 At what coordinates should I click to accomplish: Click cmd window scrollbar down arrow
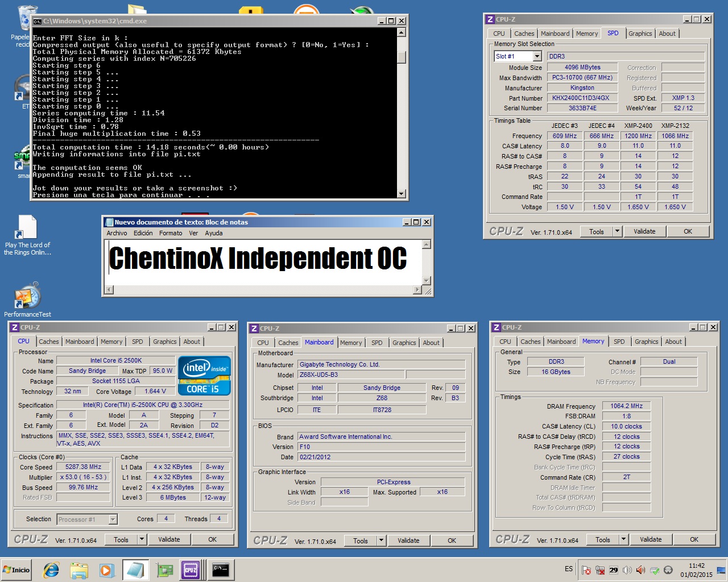click(x=402, y=193)
